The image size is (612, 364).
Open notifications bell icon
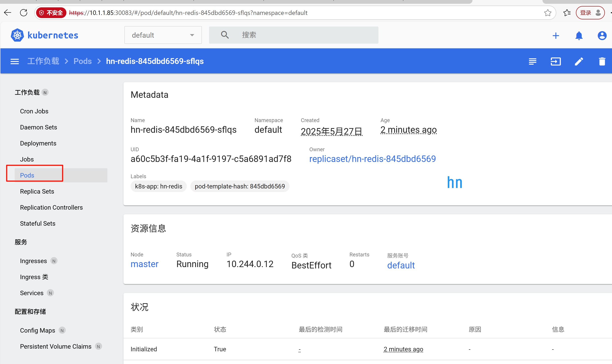click(x=579, y=36)
